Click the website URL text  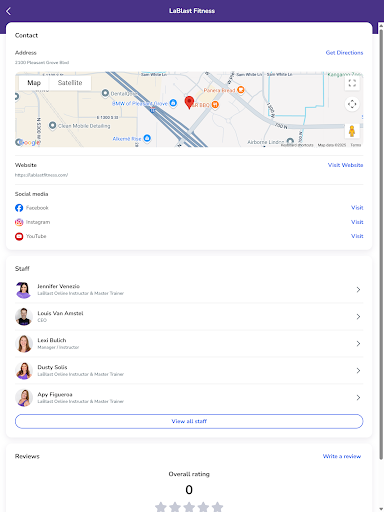[x=41, y=175]
